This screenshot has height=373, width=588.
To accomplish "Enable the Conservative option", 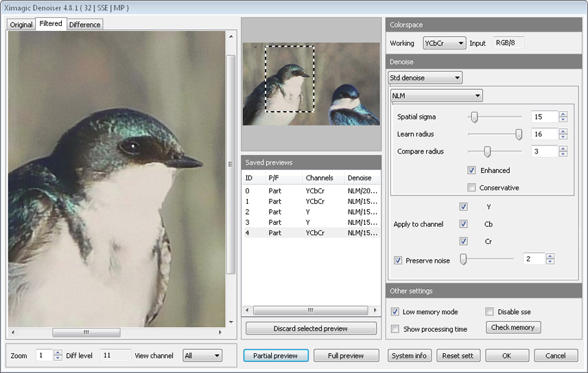I will pos(471,188).
